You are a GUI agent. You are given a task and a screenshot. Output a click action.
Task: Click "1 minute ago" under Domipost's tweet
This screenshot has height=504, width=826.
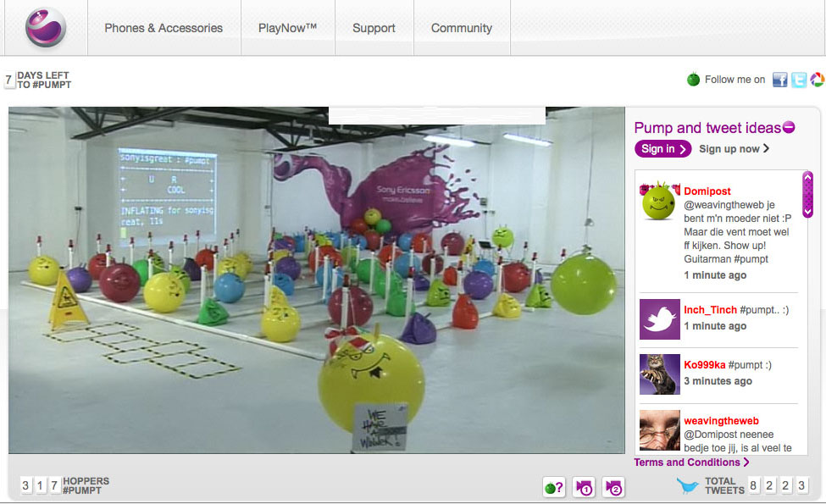coord(715,275)
